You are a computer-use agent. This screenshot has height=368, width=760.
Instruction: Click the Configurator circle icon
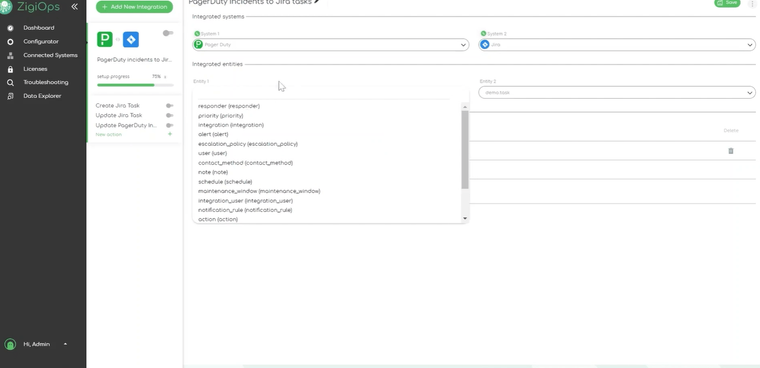(10, 42)
